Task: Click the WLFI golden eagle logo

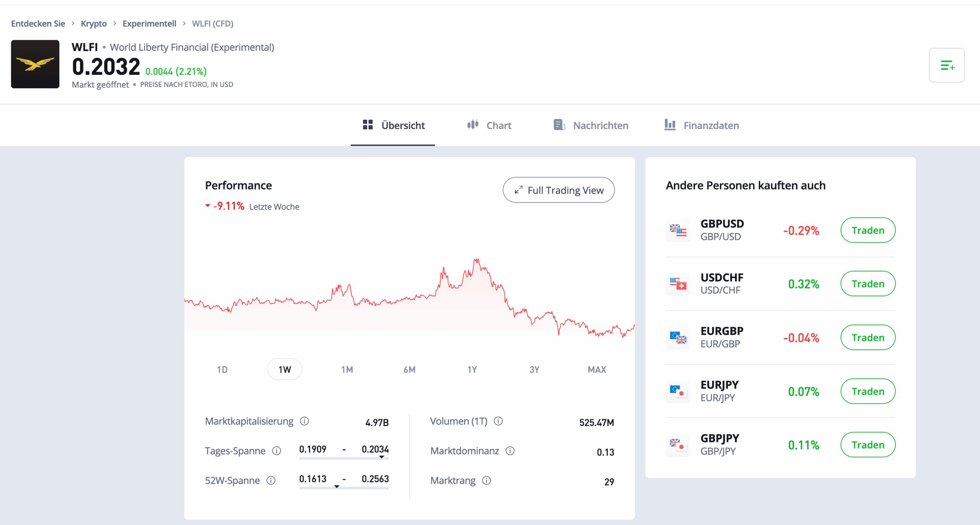Action: click(x=35, y=64)
